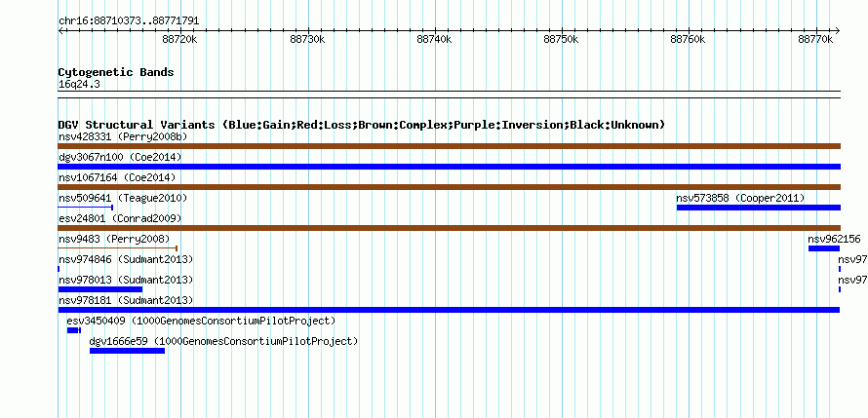The height and width of the screenshot is (418, 868).
Task: Click the blue gain bar of dgv3067n100
Action: [x=450, y=167]
